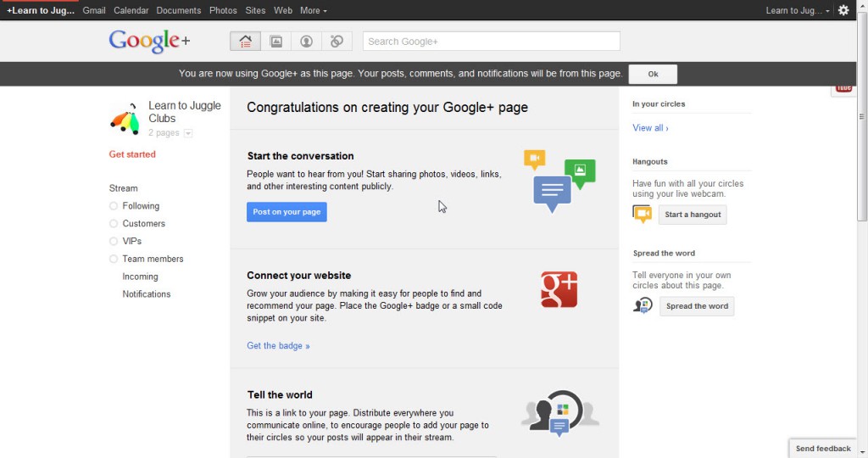The image size is (868, 458).
Task: Click the In your circles heading
Action: click(x=659, y=104)
